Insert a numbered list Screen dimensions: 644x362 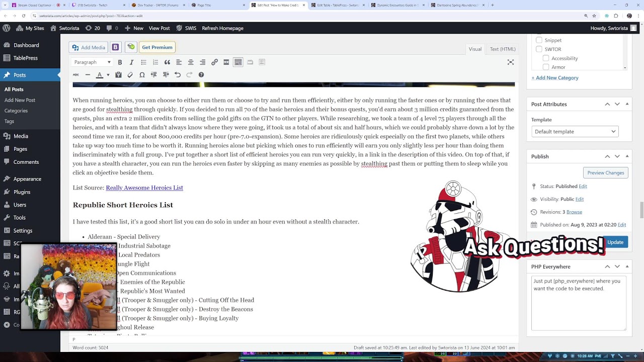[x=155, y=62]
